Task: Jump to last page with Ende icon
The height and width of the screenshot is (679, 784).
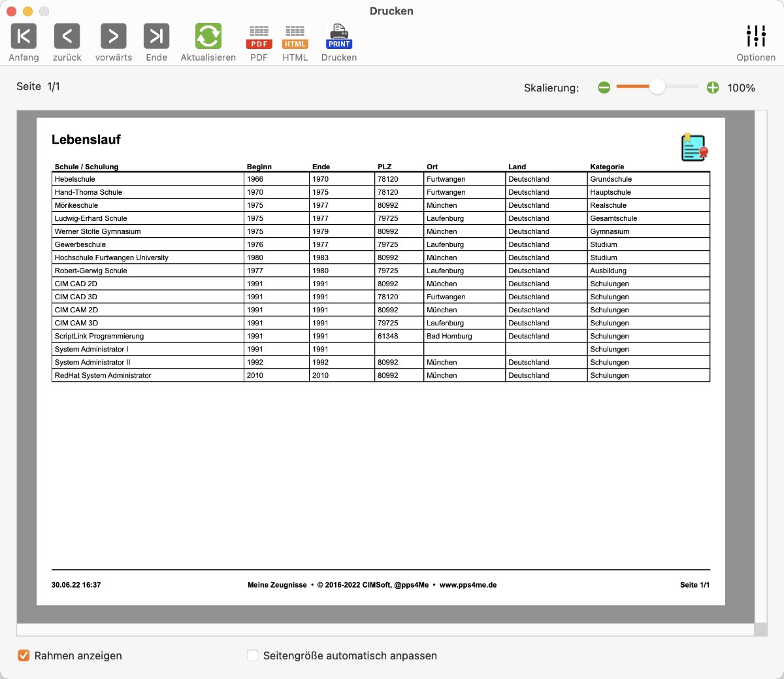Action: coord(157,36)
